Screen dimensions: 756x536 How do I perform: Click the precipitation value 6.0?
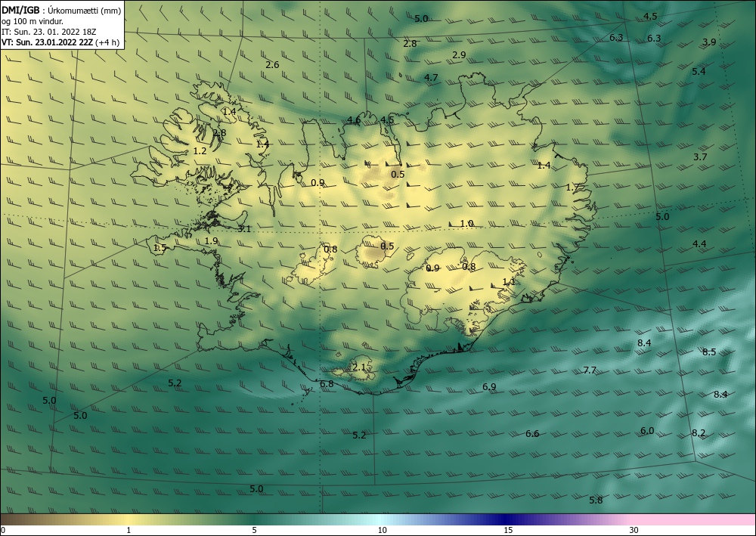pos(647,430)
